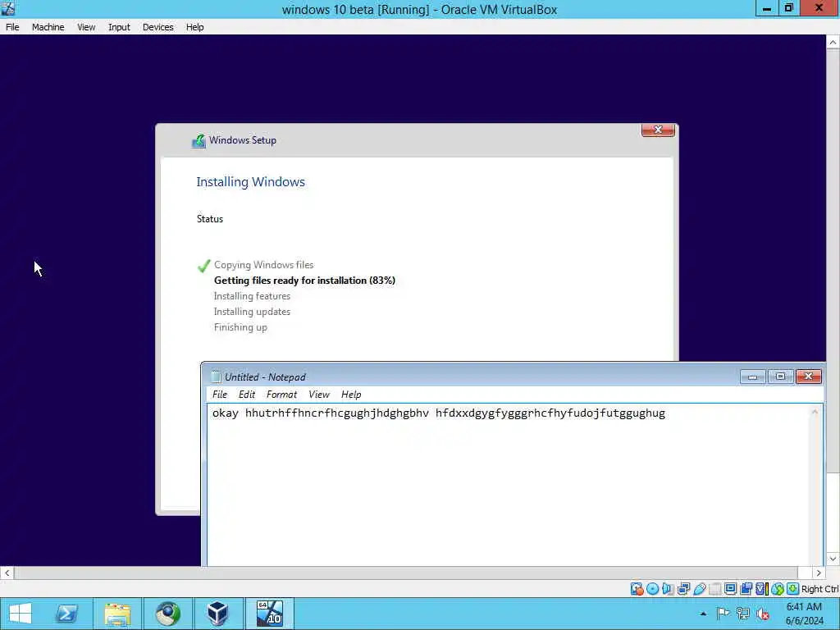The image size is (840, 630).
Task: Click the VirtualBox vertical scrollbar up arrow
Action: click(x=833, y=43)
